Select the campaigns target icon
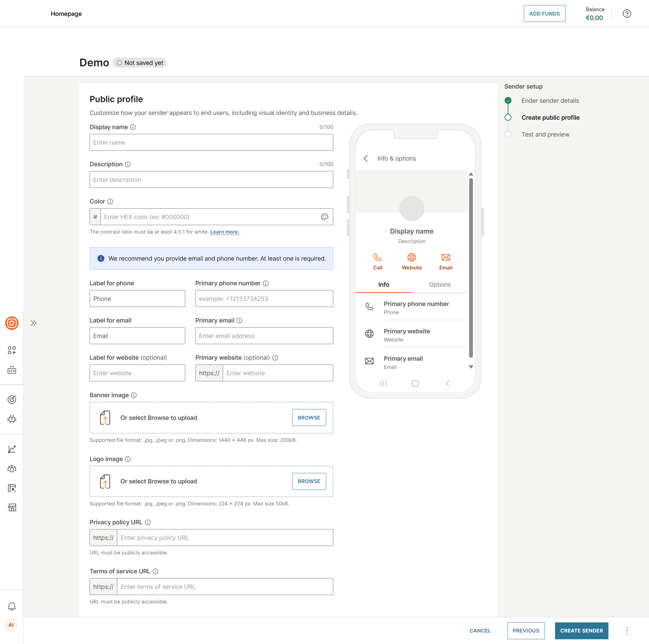 (x=12, y=399)
